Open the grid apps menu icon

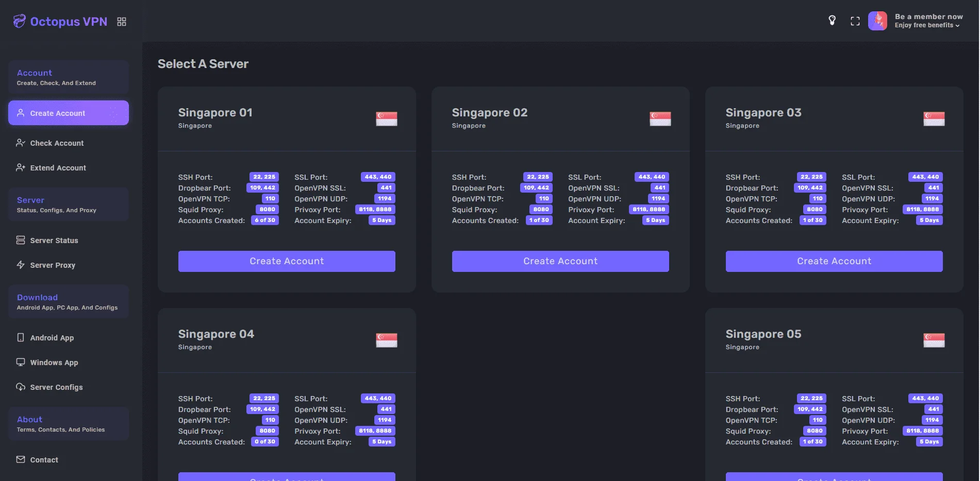122,22
